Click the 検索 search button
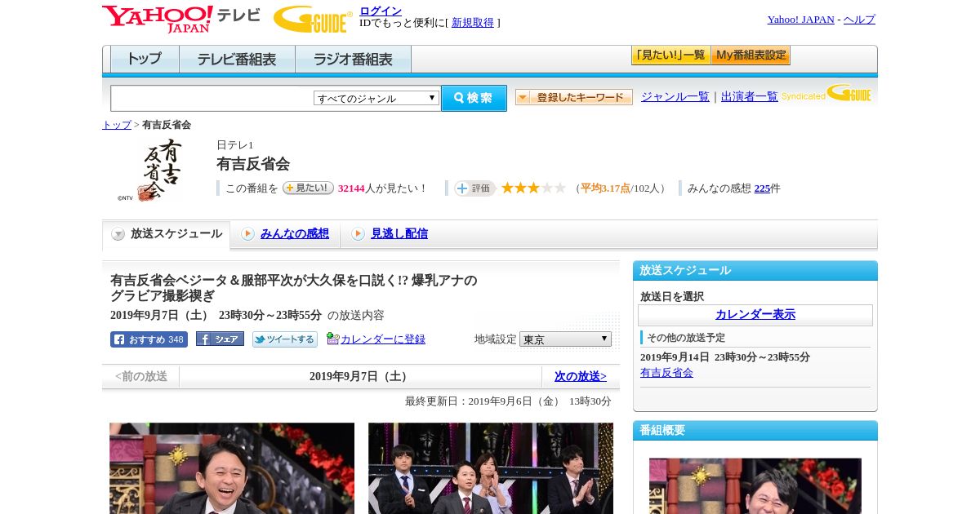 pos(474,98)
